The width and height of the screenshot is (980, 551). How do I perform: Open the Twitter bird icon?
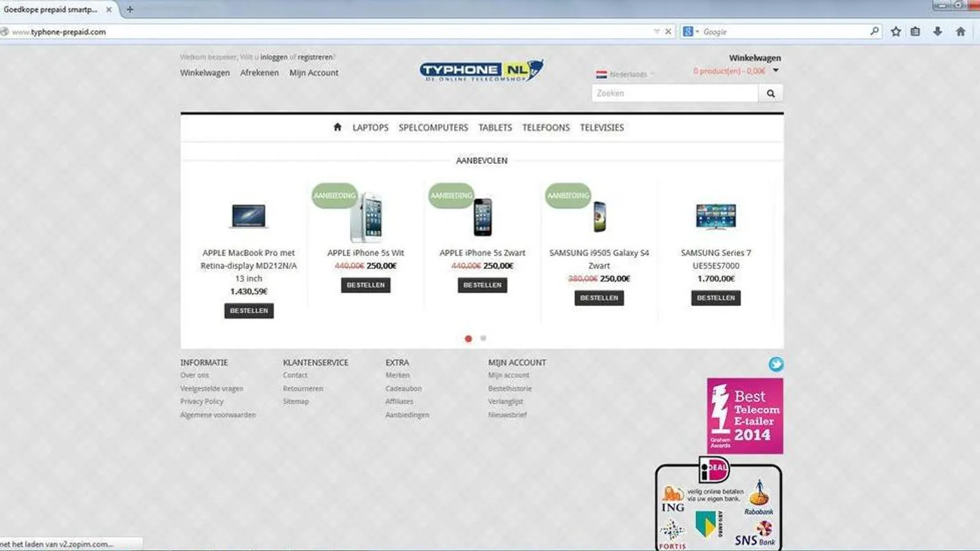tap(776, 364)
